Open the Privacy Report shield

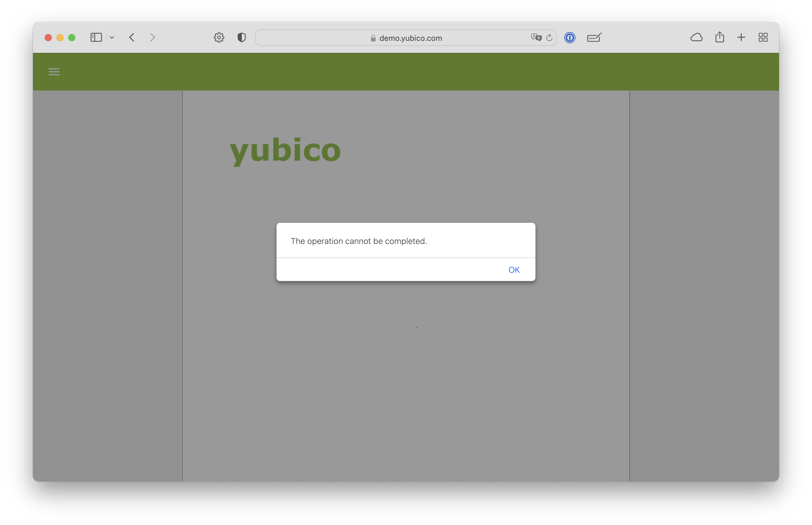(x=242, y=38)
